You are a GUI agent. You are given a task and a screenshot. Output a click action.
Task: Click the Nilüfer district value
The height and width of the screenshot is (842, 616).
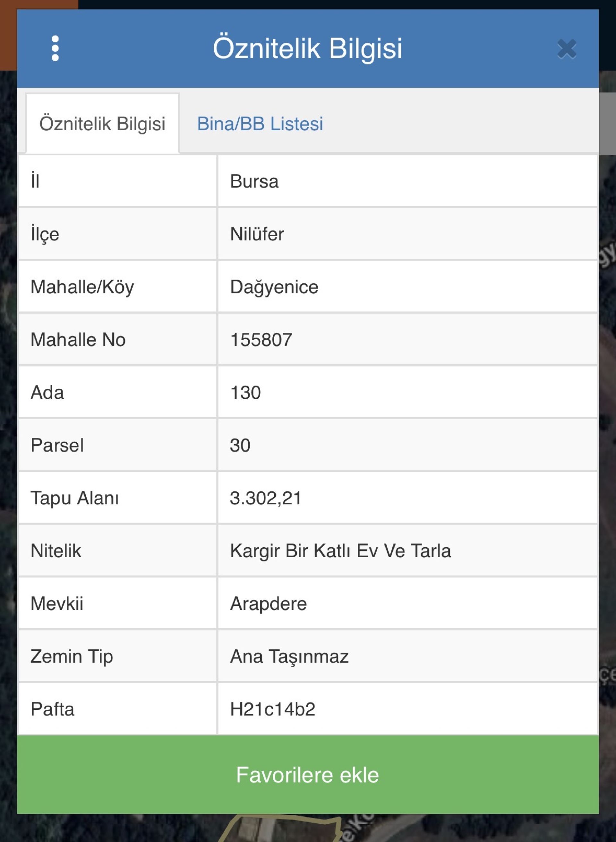pos(257,234)
